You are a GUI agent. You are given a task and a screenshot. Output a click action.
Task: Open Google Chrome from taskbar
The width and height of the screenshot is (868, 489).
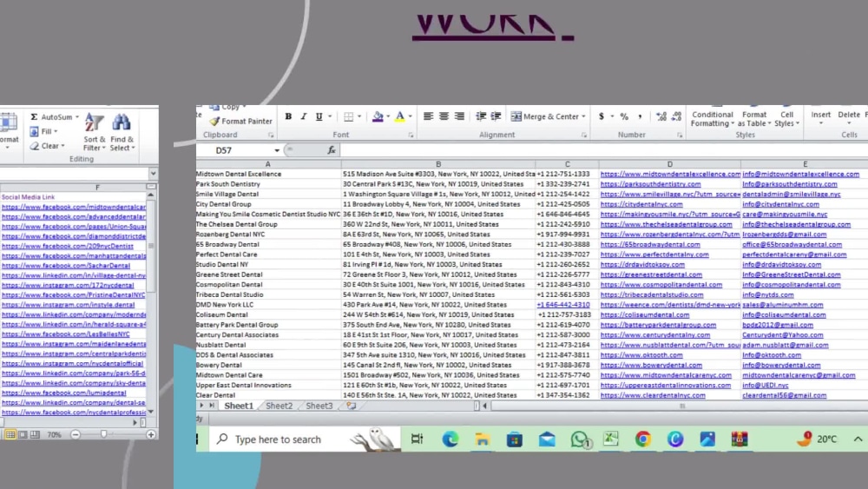642,439
